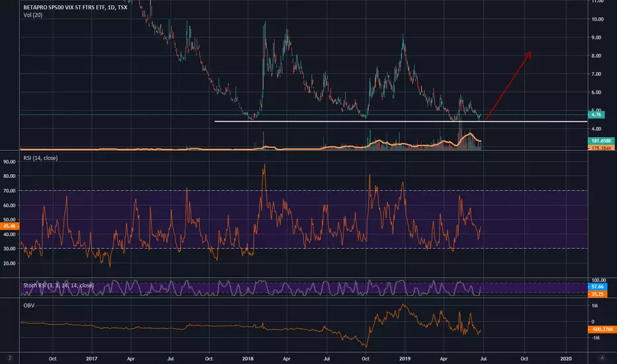
Task: Click the 9.00 price axis label
Action: pos(596,38)
